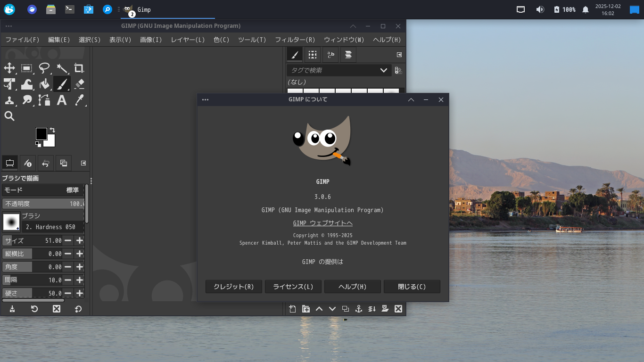Viewport: 644px width, 362px height.
Task: Choose the Eraser tool
Action: [79, 84]
